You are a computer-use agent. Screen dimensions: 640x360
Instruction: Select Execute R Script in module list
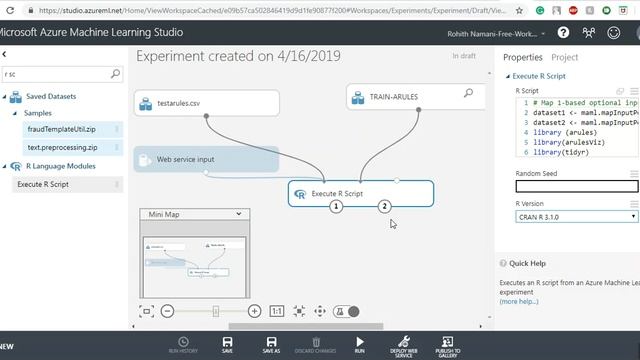point(67,184)
